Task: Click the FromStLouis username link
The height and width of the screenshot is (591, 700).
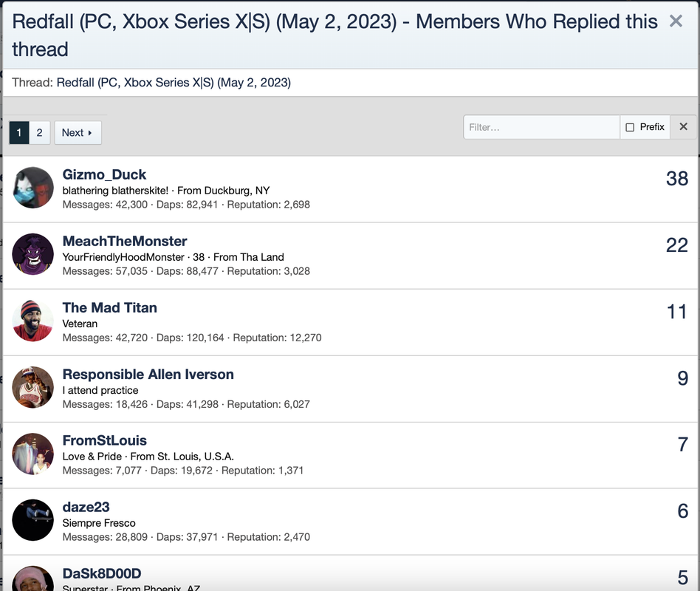Action: click(104, 441)
